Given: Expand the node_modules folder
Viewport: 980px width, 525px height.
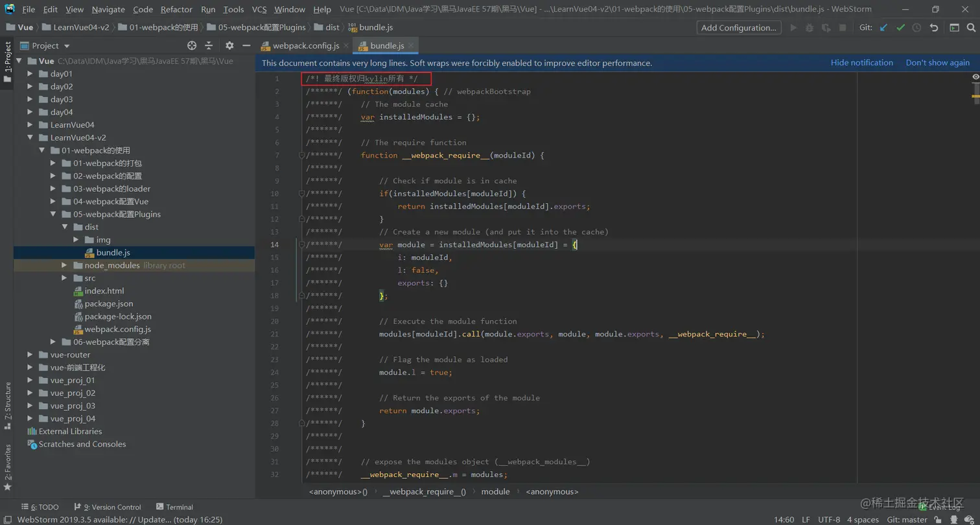Looking at the screenshot, I should point(64,265).
